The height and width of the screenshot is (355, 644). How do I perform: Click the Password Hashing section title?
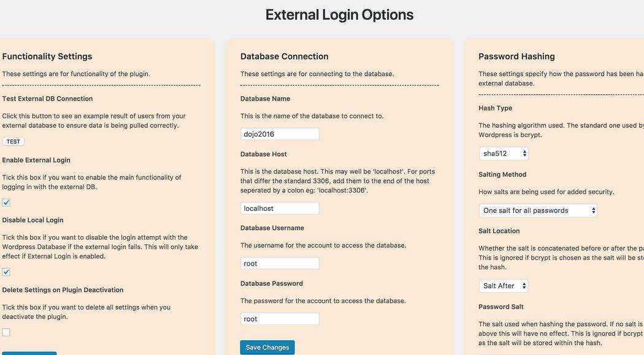point(516,56)
